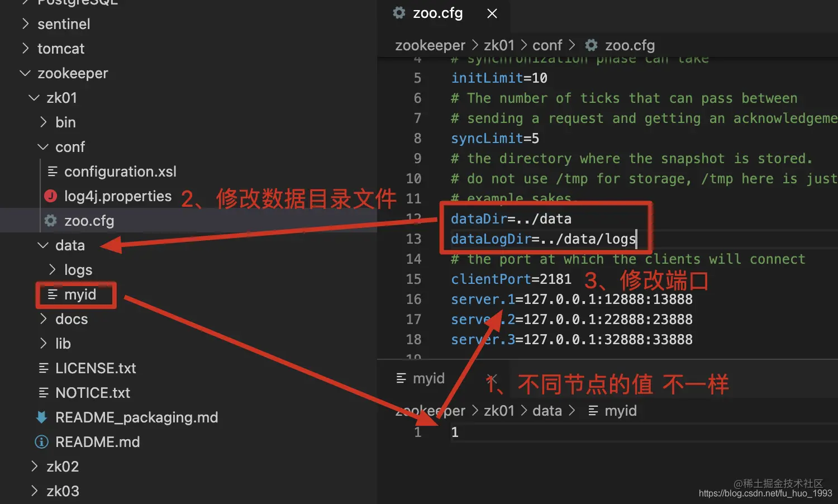838x504 pixels.
Task: Collapse the conf folder chevron
Action: pyautogui.click(x=43, y=147)
